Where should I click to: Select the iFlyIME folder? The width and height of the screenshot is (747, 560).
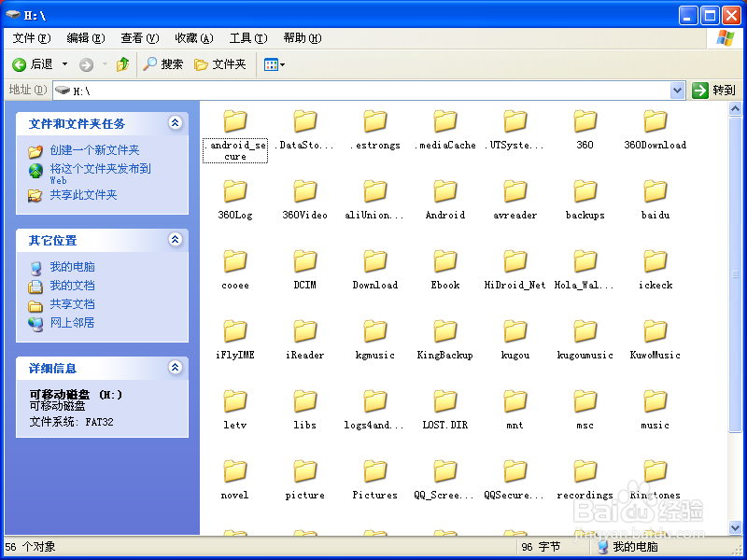(235, 340)
